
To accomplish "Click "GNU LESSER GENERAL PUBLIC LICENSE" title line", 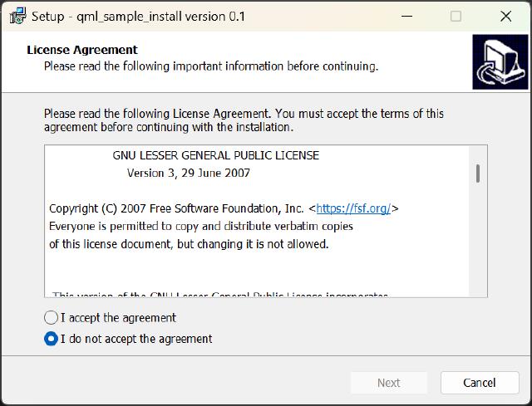I will click(215, 155).
